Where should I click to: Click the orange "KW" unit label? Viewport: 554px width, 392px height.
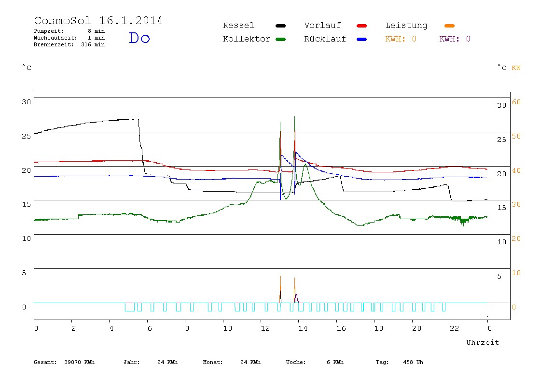pos(516,68)
